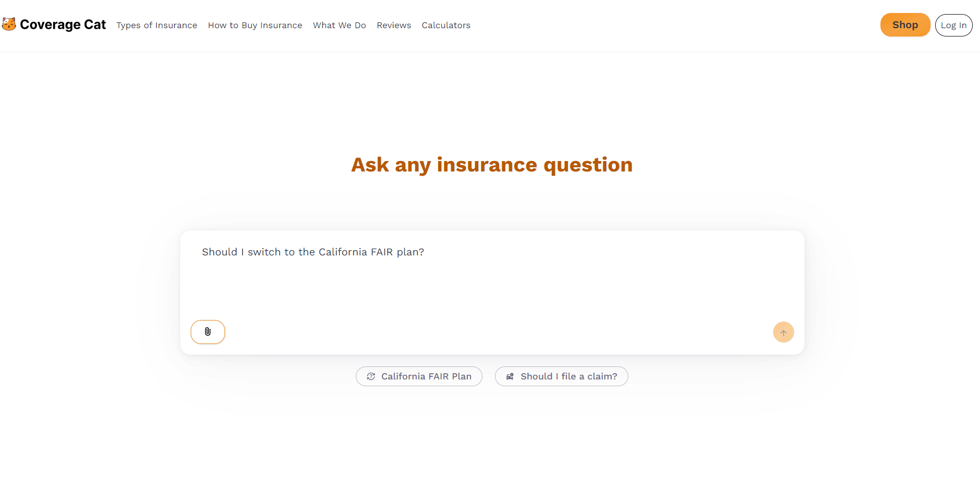Attach a file using the paperclip icon
This screenshot has height=479, width=980.
(x=208, y=332)
